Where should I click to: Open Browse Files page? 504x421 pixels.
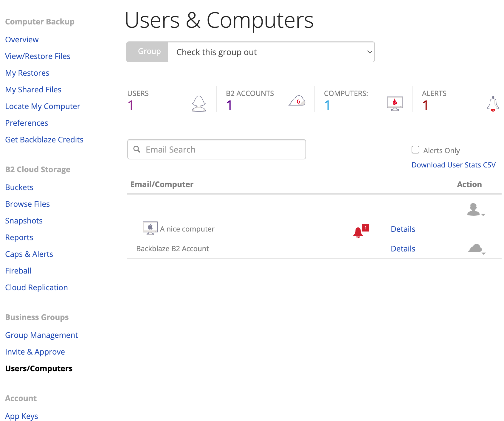pos(27,204)
